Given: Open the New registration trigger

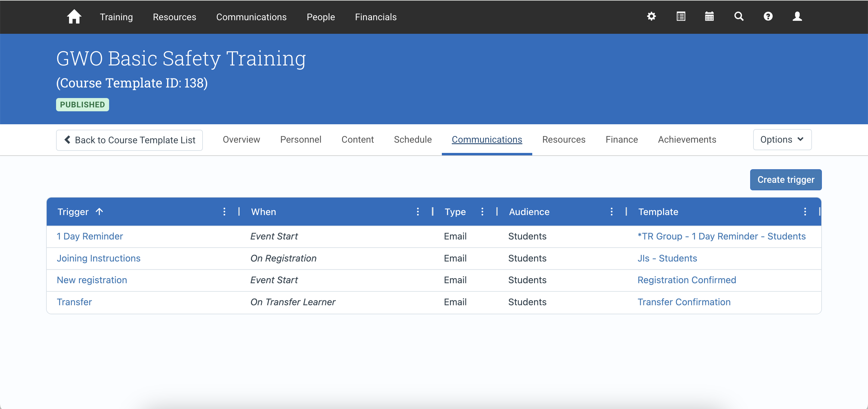Looking at the screenshot, I should tap(92, 280).
